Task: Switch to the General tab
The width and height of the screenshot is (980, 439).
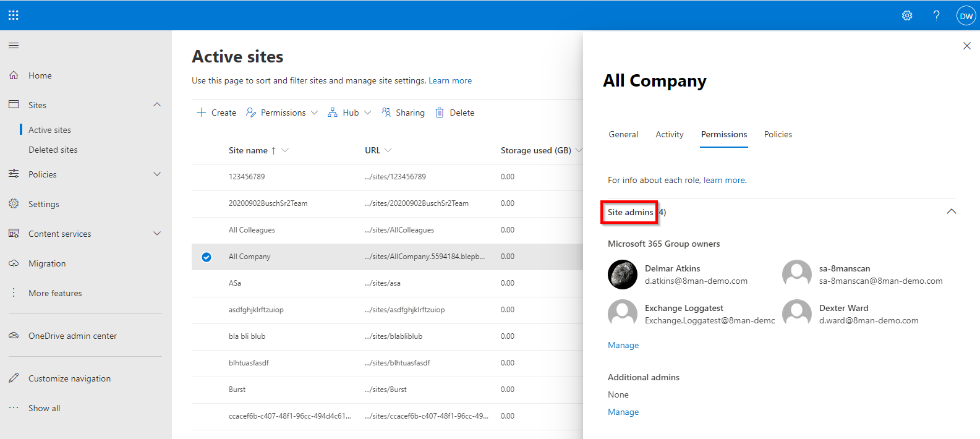Action: 623,134
